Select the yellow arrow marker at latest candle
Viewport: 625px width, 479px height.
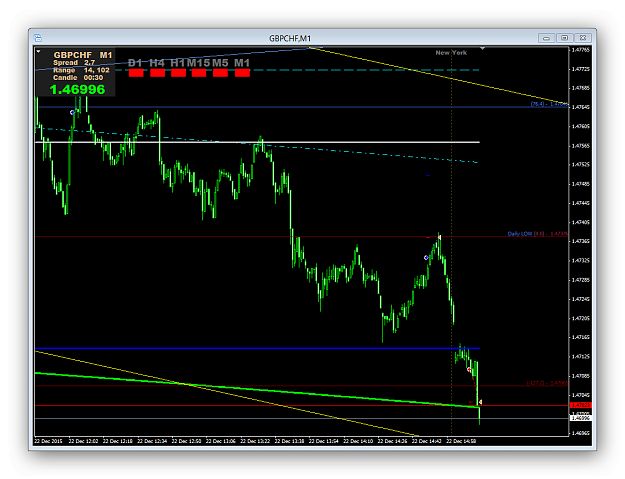point(480,402)
